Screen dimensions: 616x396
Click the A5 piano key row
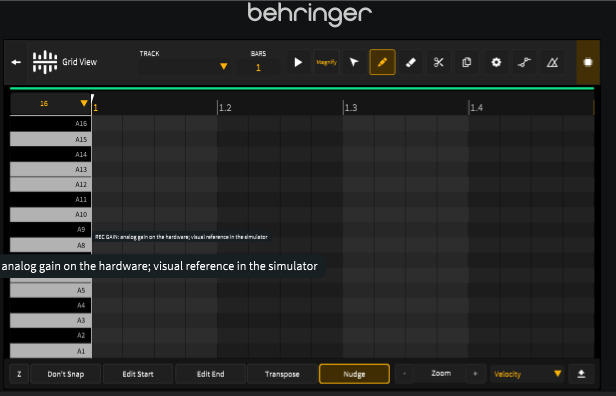50,290
